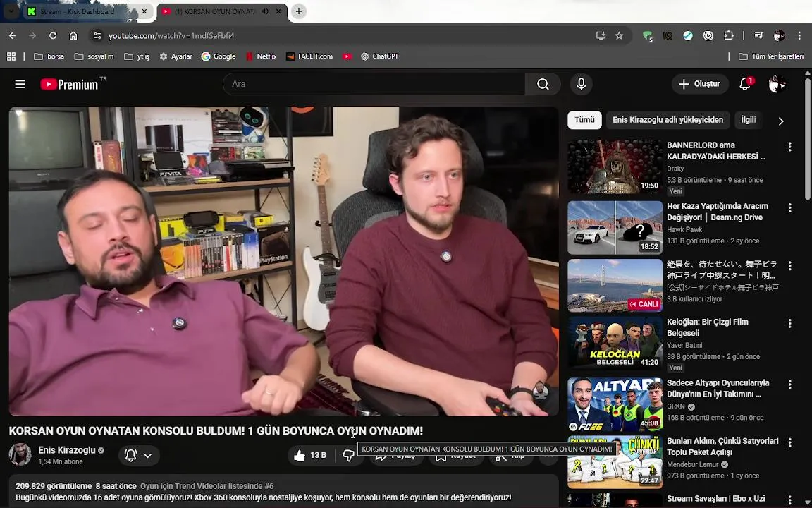
Task: Expand subscription notification bell dropdown
Action: [139, 455]
